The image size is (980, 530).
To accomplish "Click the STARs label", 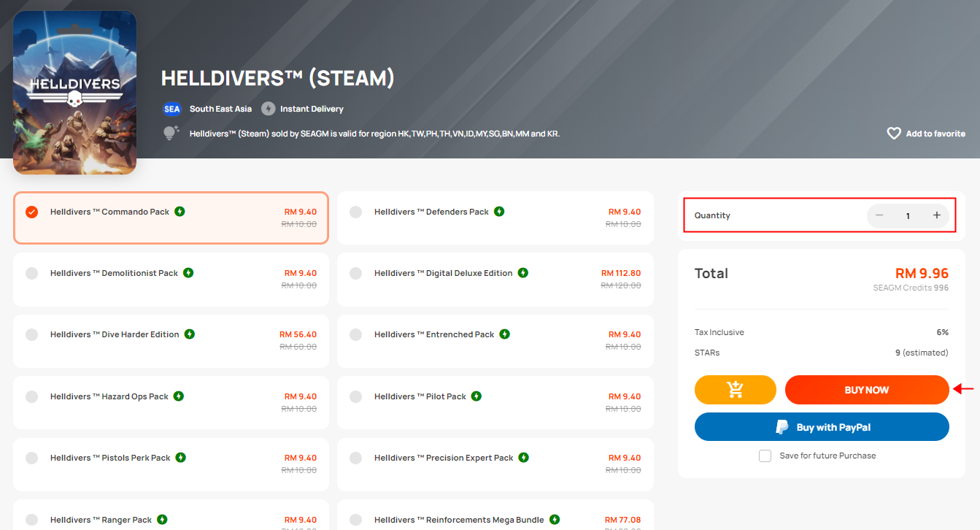I will [707, 353].
